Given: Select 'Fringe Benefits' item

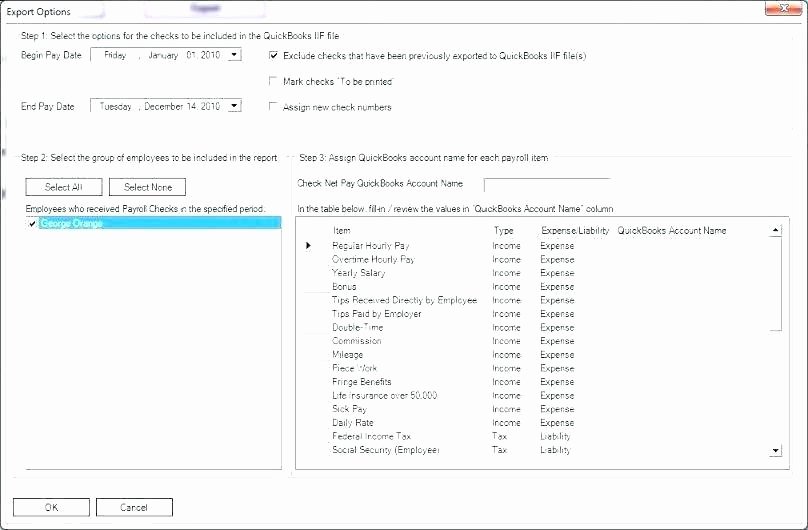Looking at the screenshot, I should [x=362, y=382].
